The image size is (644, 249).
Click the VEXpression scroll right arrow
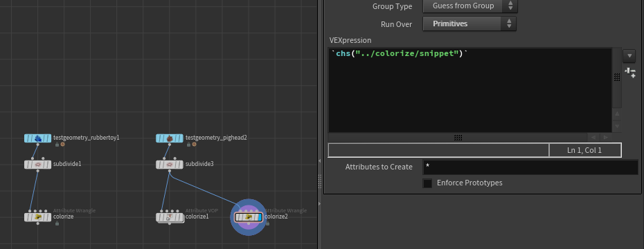pos(606,138)
